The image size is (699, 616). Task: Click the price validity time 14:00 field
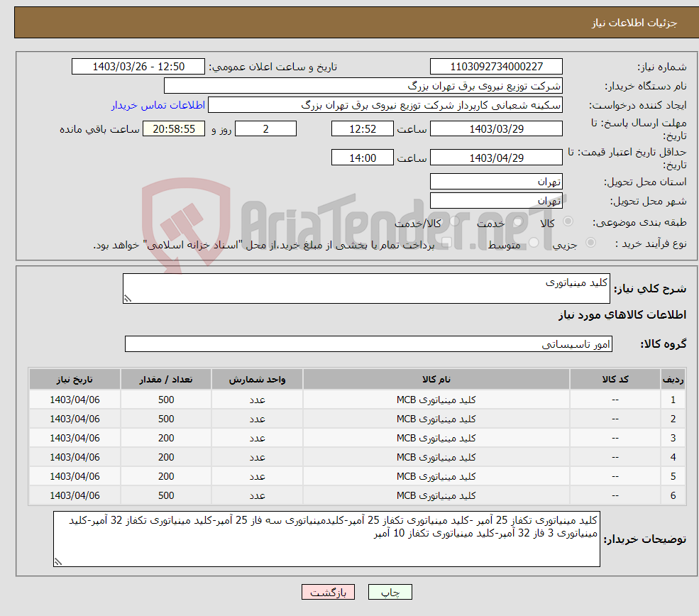pos(363,158)
